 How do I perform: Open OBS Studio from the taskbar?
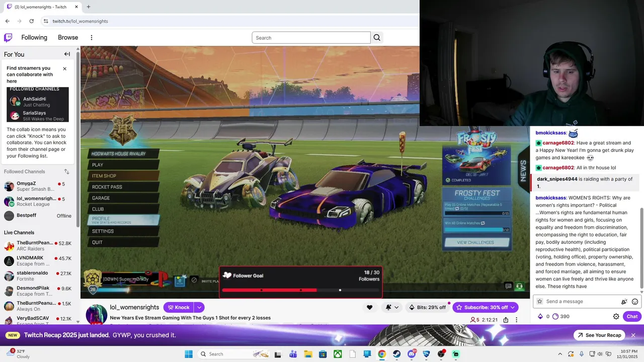441,354
